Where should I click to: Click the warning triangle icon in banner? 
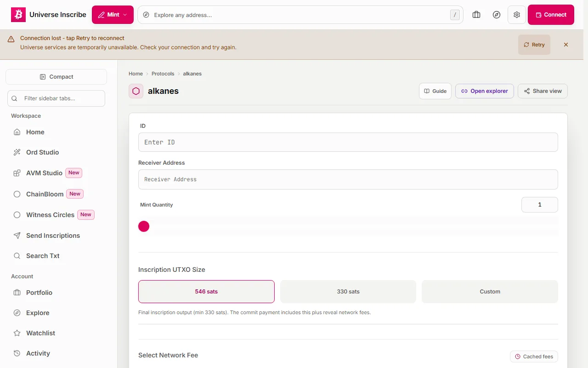coord(11,40)
